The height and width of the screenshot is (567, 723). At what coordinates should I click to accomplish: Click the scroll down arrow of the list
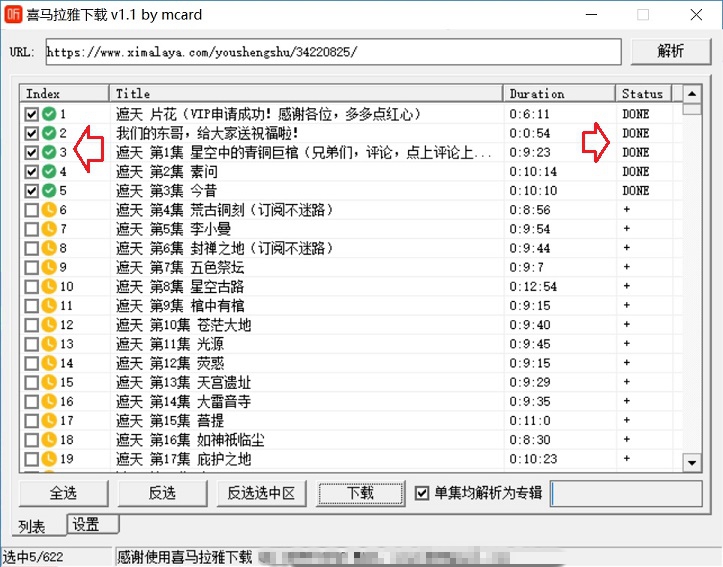692,462
